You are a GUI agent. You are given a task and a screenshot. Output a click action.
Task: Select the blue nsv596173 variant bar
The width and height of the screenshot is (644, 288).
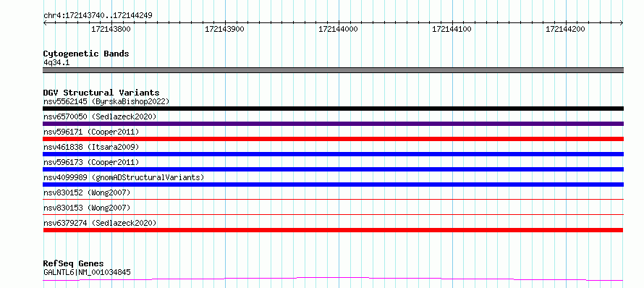point(333,169)
